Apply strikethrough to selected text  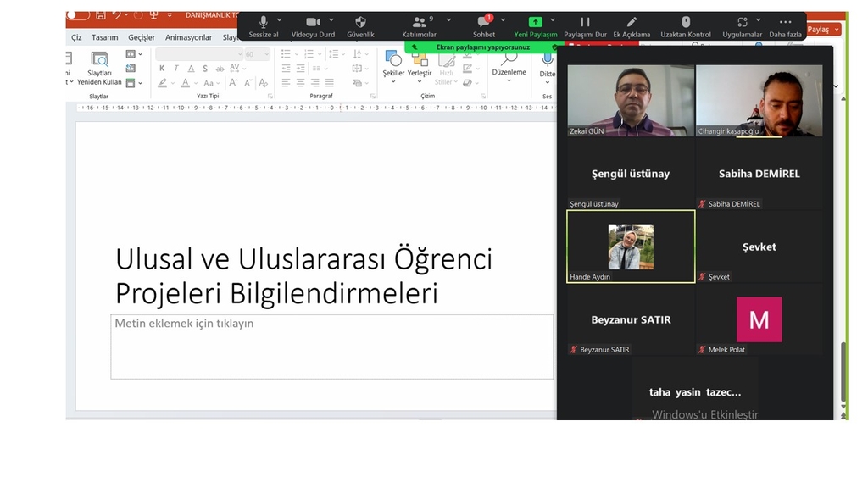[205, 69]
